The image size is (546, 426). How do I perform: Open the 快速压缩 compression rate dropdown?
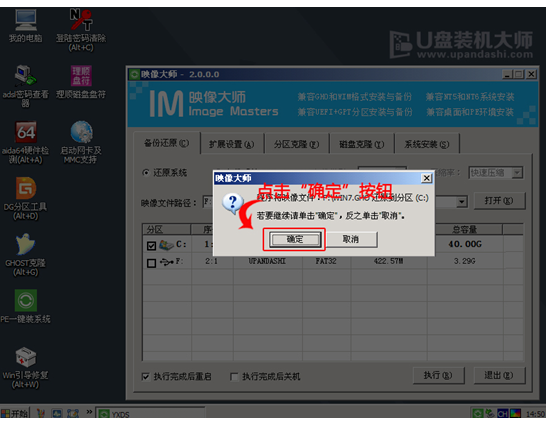(517, 173)
